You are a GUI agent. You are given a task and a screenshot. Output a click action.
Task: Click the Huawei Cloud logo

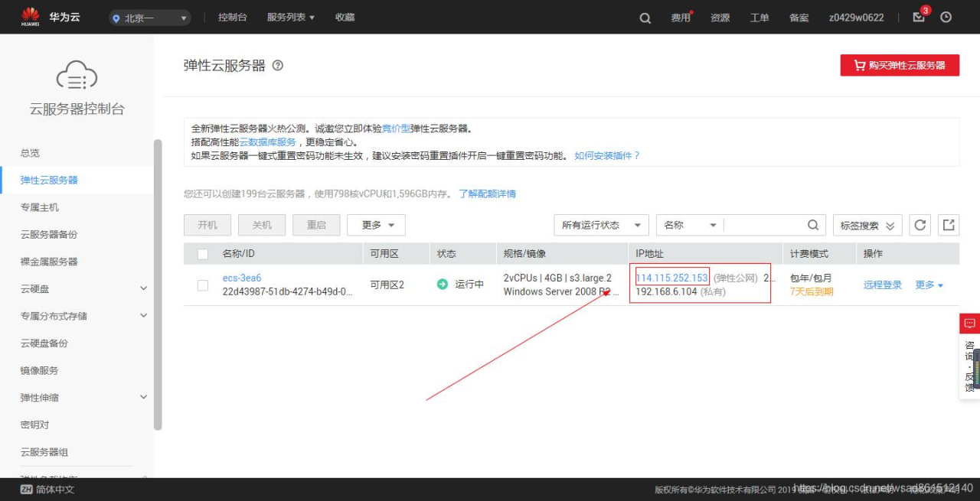(x=51, y=17)
